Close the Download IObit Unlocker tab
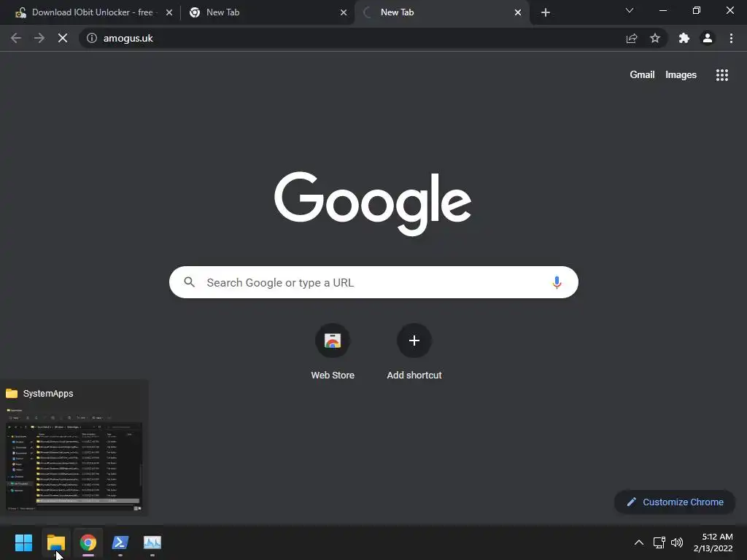The height and width of the screenshot is (560, 747). (x=169, y=12)
